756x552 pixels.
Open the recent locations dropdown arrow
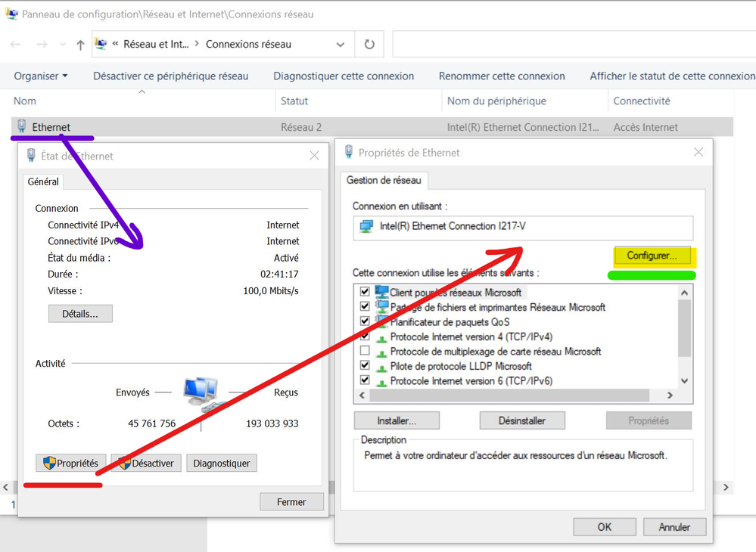(61, 45)
